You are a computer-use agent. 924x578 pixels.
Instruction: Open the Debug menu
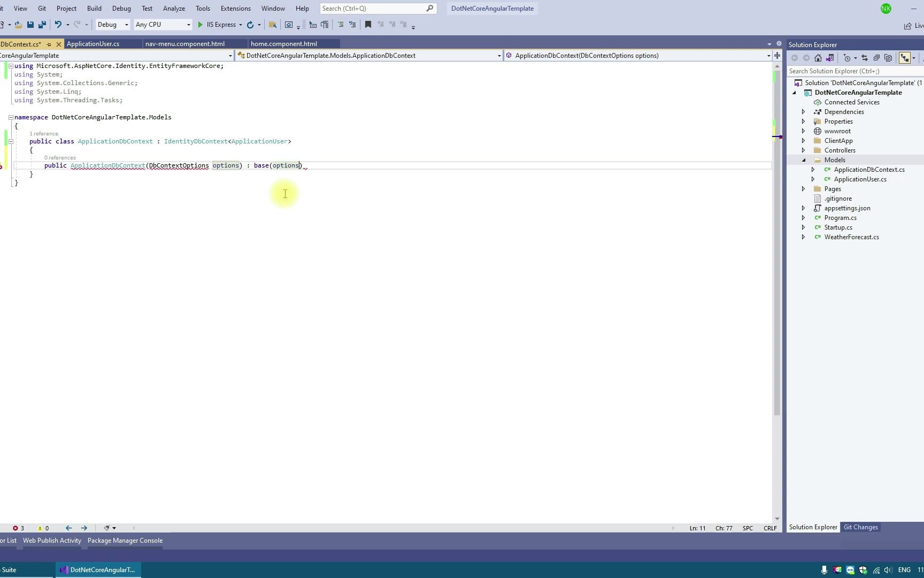tap(121, 9)
